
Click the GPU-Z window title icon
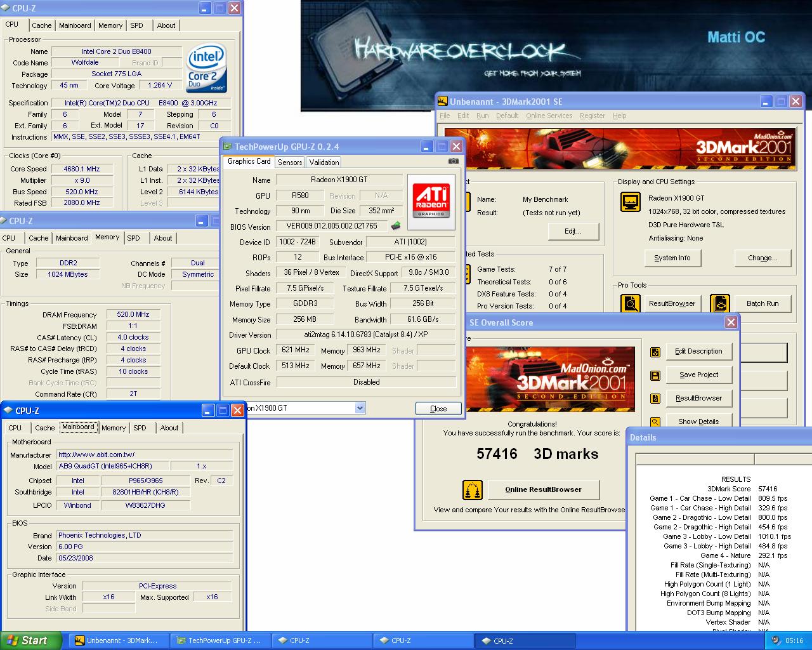[227, 147]
